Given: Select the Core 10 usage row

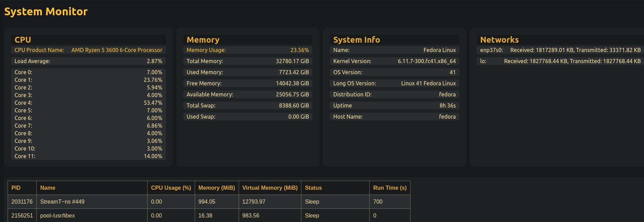Looking at the screenshot, I should (x=88, y=148).
